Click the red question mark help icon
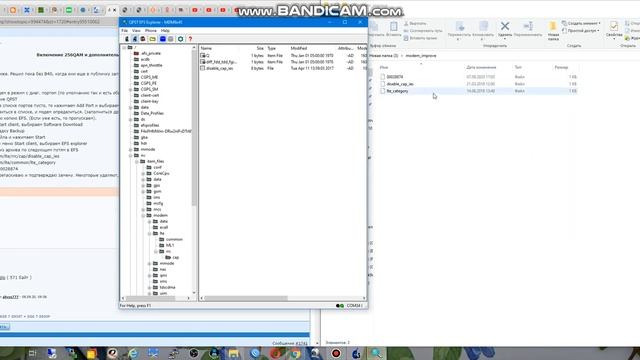This screenshot has height=360, width=640. (x=190, y=39)
